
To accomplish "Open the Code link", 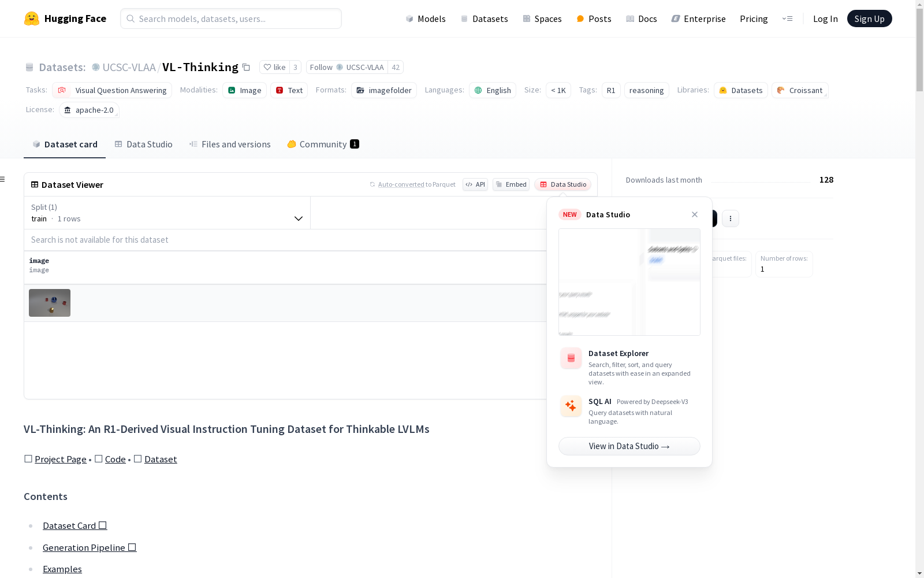I will click(115, 459).
